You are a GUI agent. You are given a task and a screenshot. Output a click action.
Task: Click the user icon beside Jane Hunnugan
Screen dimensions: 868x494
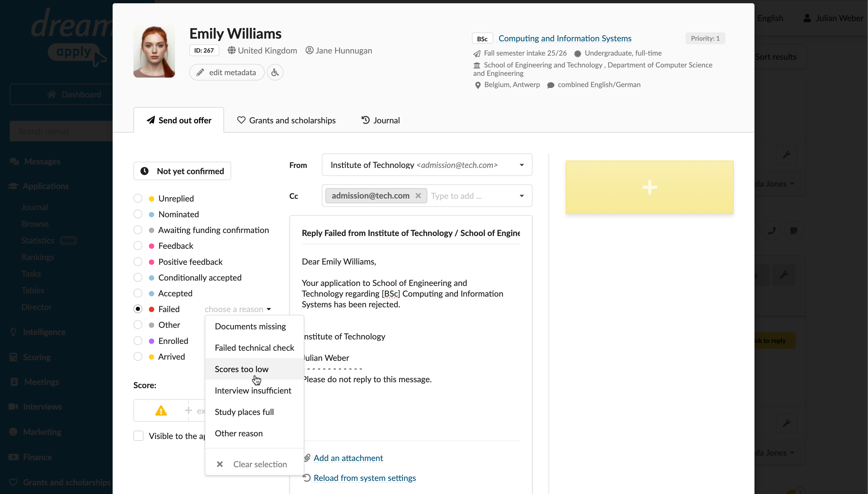click(309, 50)
